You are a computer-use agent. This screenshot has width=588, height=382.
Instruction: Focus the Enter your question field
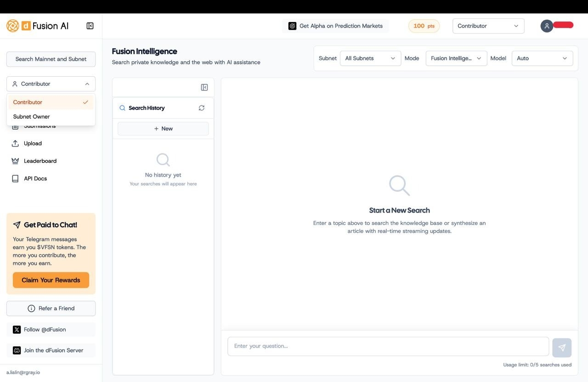coord(388,346)
